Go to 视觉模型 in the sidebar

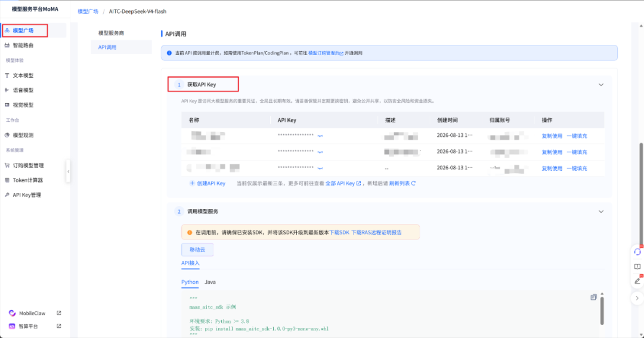23,105
